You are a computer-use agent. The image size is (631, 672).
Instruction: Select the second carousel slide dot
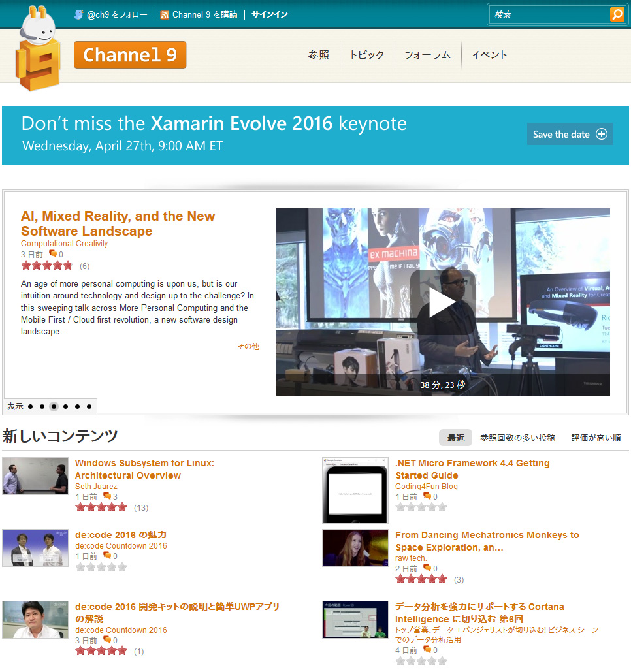(42, 406)
